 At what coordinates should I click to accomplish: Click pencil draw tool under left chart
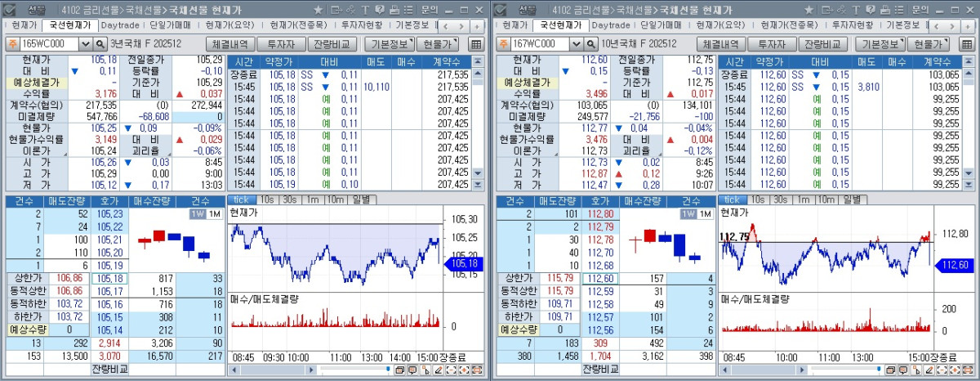click(x=439, y=370)
